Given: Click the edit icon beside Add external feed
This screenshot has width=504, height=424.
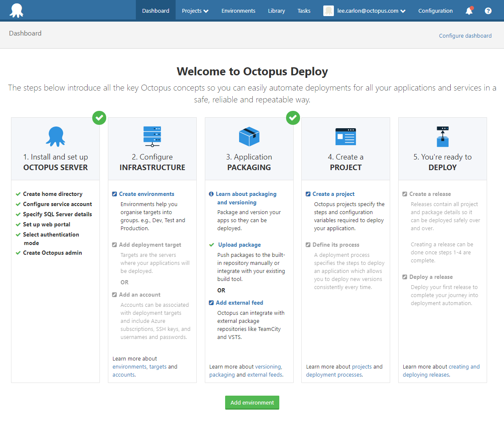Looking at the screenshot, I should [x=211, y=303].
